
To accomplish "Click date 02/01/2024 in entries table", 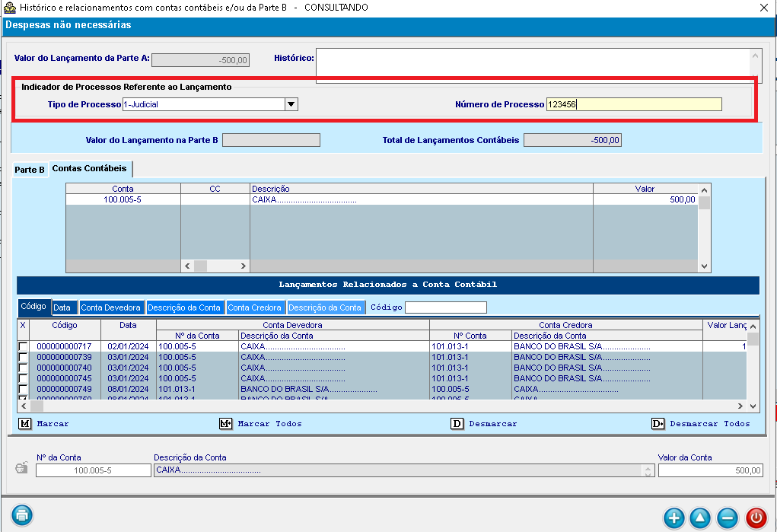I will [128, 346].
